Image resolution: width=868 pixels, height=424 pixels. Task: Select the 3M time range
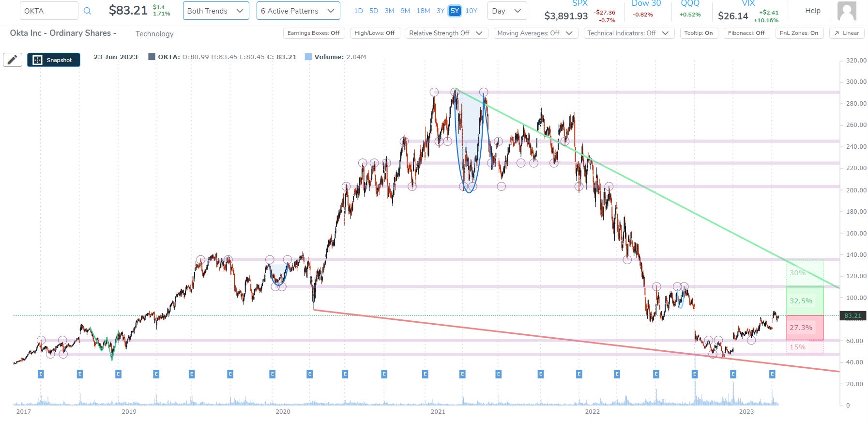coord(389,11)
